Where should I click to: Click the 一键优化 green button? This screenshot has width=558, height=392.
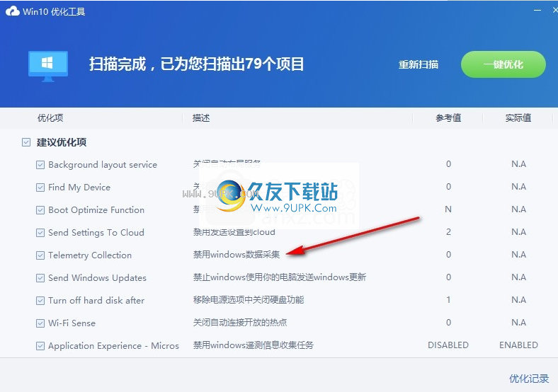503,64
